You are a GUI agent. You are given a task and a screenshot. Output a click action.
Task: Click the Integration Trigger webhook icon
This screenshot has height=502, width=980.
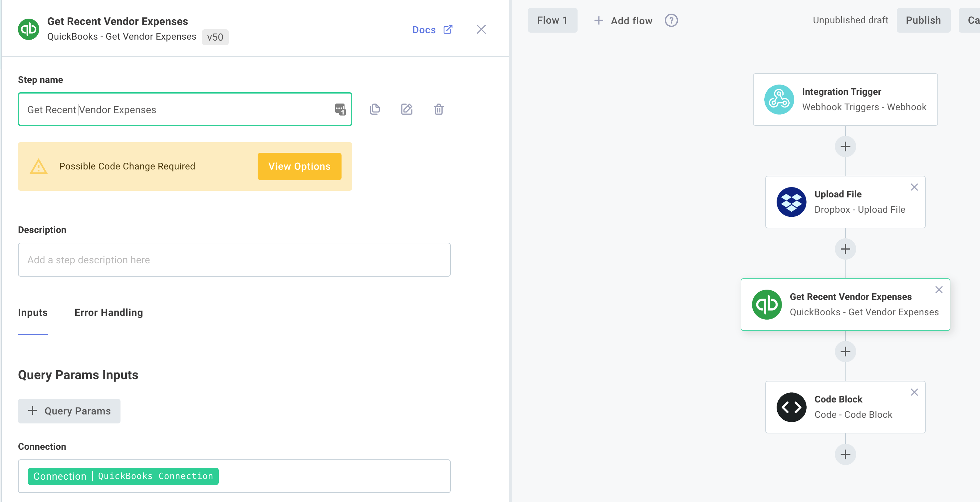(x=778, y=99)
